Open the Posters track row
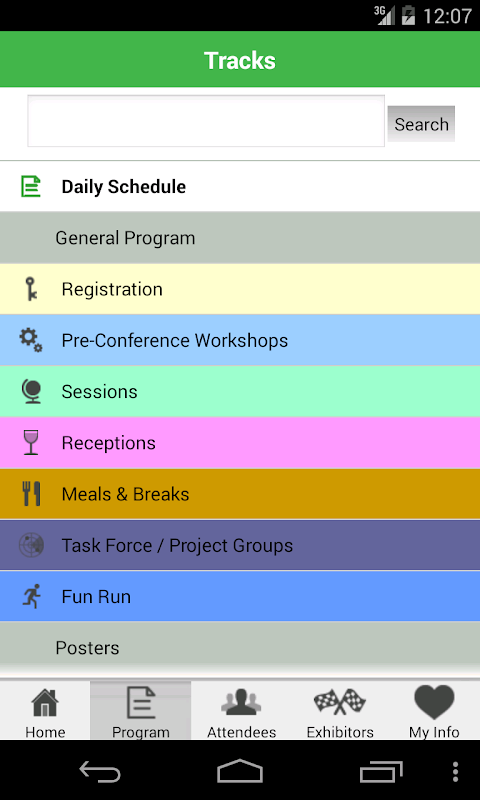This screenshot has height=800, width=480. click(240, 648)
